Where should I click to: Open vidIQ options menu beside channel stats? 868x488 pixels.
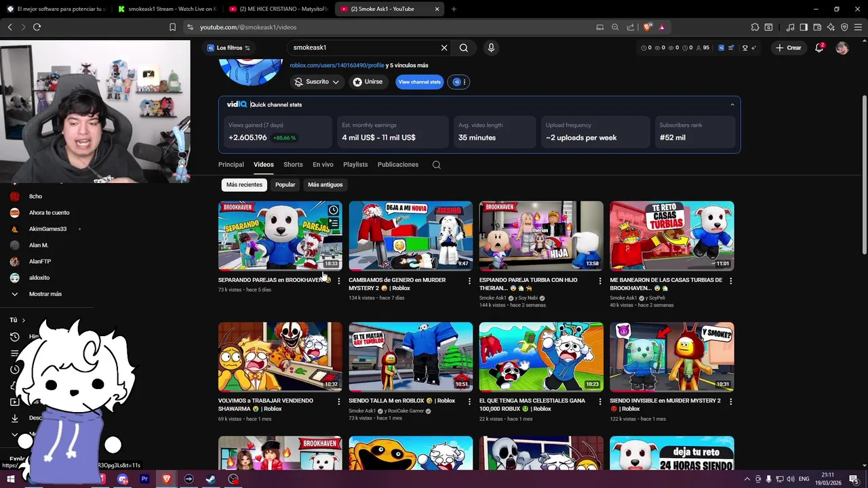[458, 81]
